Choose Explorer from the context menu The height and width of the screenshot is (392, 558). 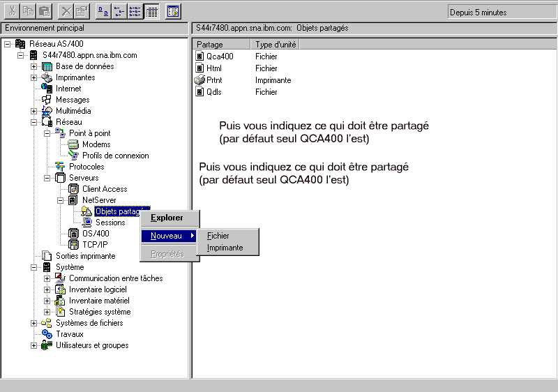point(167,218)
